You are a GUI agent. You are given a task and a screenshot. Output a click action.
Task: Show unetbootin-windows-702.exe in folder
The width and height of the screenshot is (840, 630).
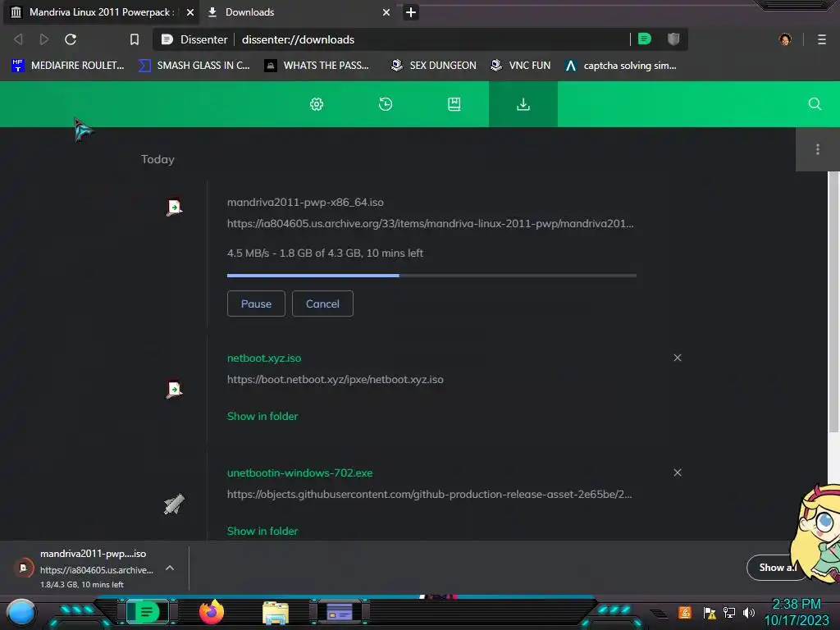click(x=262, y=531)
